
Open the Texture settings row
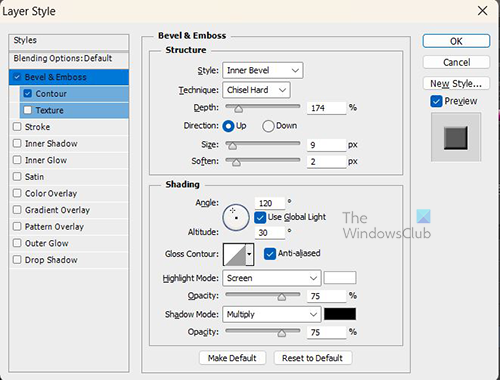[74, 110]
